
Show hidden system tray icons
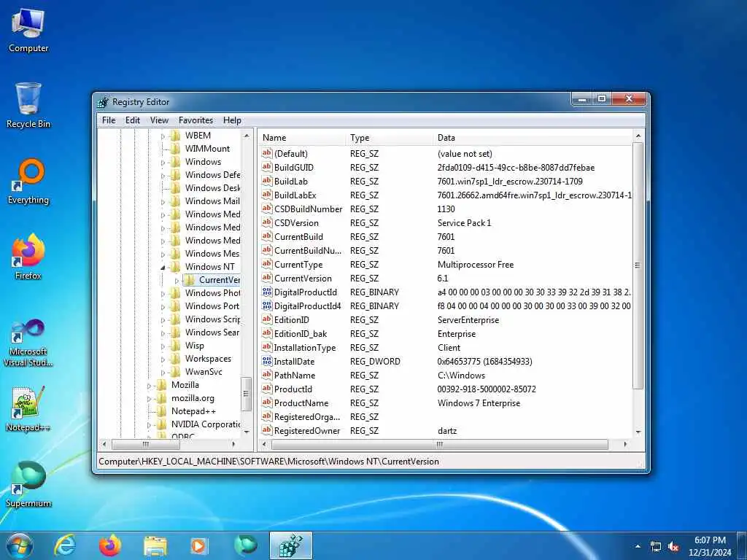coord(638,547)
